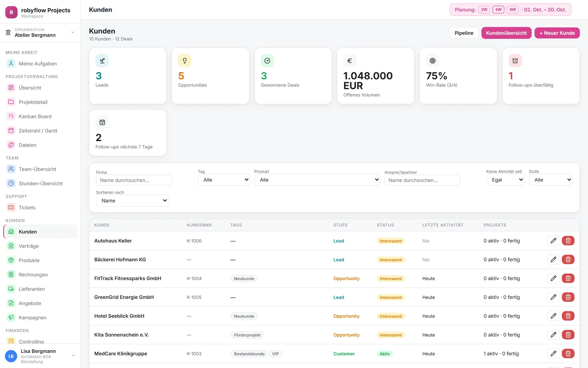Click the robyflow Projects R logo
The height and width of the screenshot is (368, 588).
[11, 12]
